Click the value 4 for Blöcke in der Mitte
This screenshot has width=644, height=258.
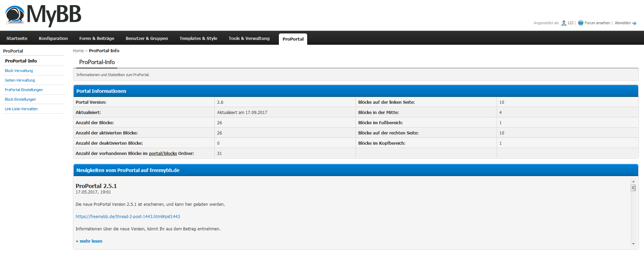point(500,112)
